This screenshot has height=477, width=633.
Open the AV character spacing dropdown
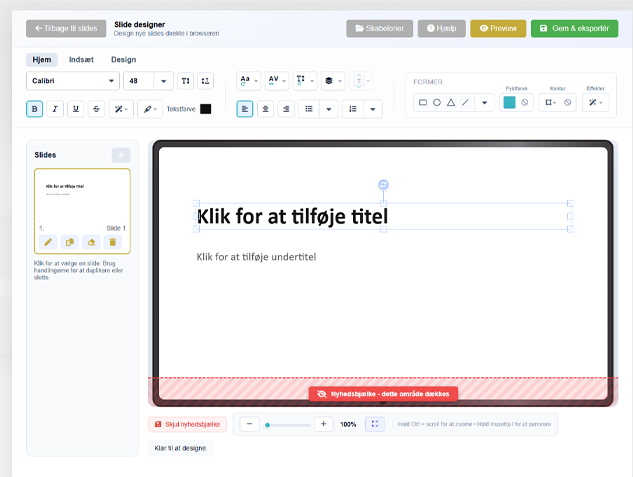coord(277,81)
